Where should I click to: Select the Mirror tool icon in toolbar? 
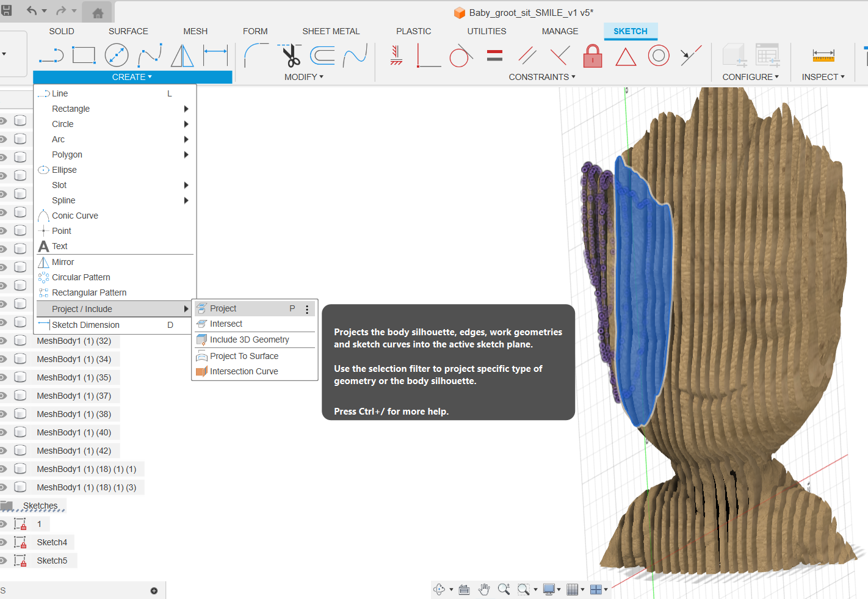point(182,56)
